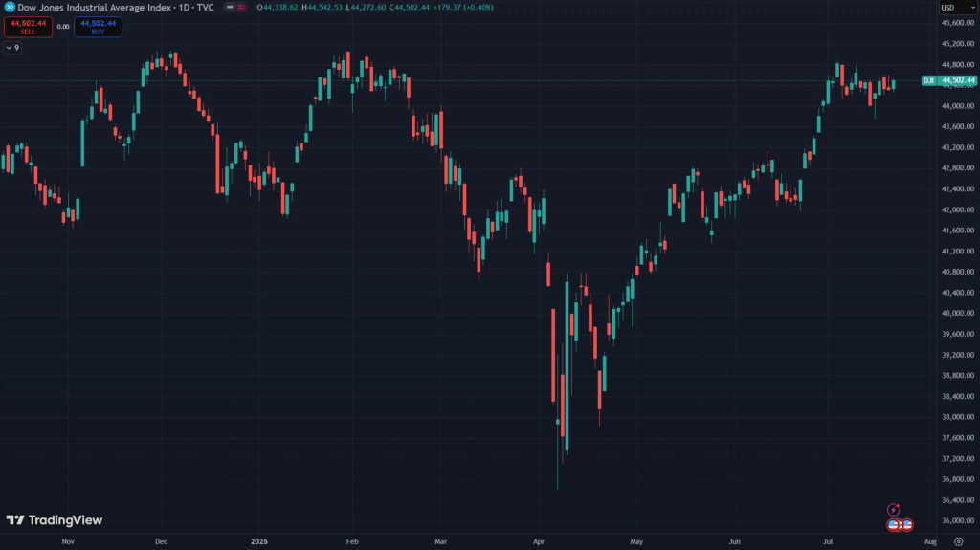This screenshot has height=550, width=980.
Task: Click the TradingView logo
Action: [54, 520]
